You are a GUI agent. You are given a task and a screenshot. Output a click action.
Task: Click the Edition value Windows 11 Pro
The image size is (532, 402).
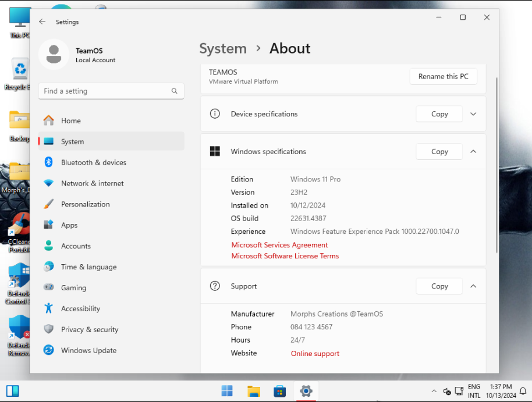pyautogui.click(x=315, y=179)
